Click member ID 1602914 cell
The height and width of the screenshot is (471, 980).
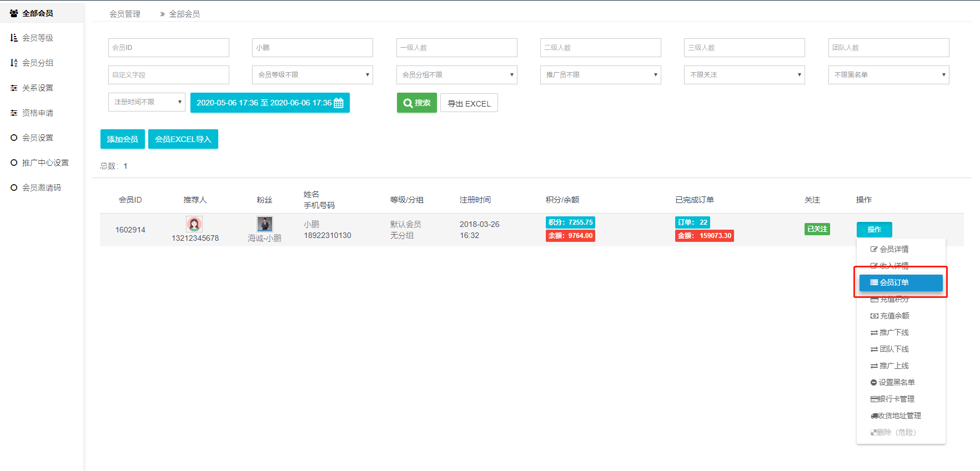coord(130,230)
